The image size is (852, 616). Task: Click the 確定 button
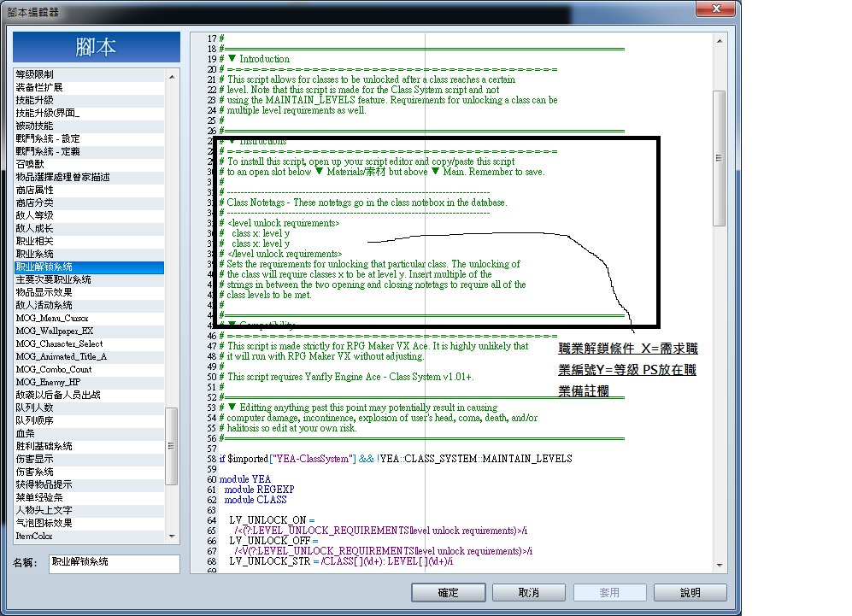[x=449, y=593]
